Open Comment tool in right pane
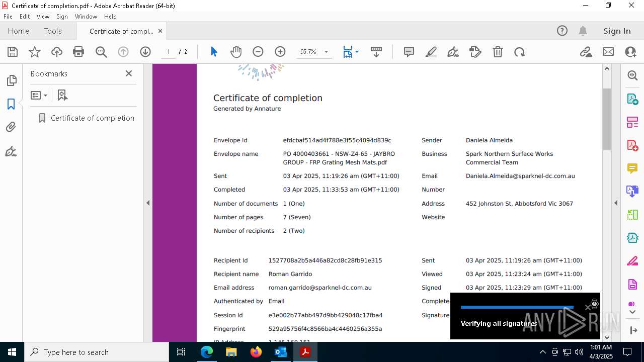The height and width of the screenshot is (362, 644). coord(632,168)
